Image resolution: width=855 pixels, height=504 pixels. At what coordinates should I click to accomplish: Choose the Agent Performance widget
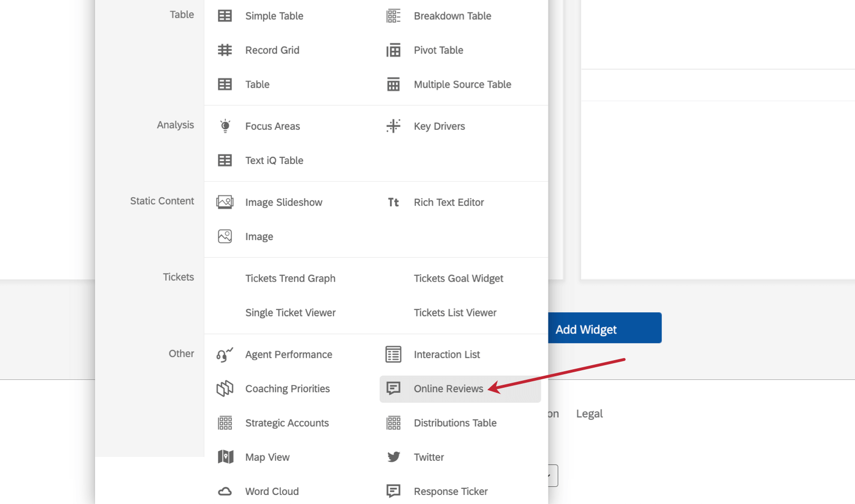point(288,354)
